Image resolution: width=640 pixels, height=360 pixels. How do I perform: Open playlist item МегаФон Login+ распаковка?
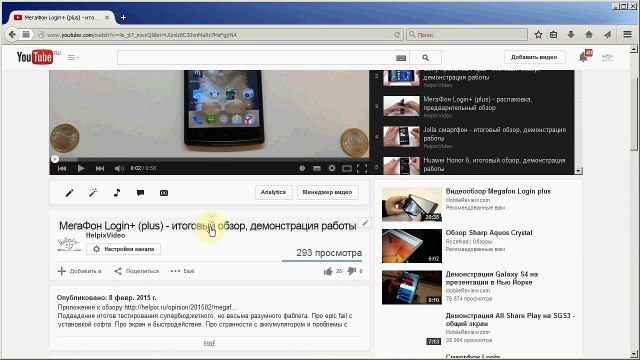(x=478, y=104)
